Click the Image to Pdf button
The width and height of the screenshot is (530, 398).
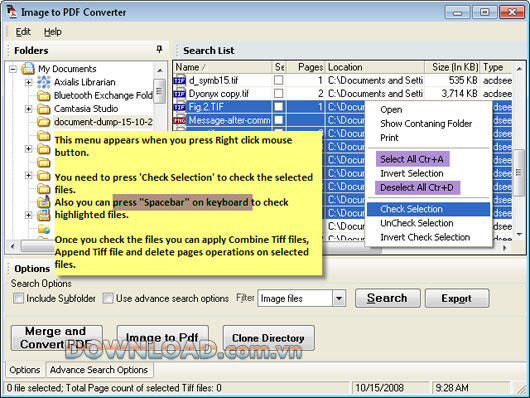pyautogui.click(x=163, y=337)
